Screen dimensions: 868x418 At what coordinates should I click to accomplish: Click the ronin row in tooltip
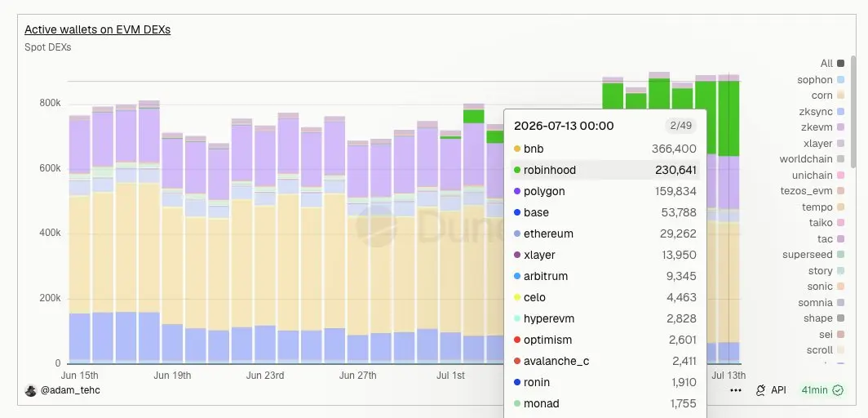(605, 383)
